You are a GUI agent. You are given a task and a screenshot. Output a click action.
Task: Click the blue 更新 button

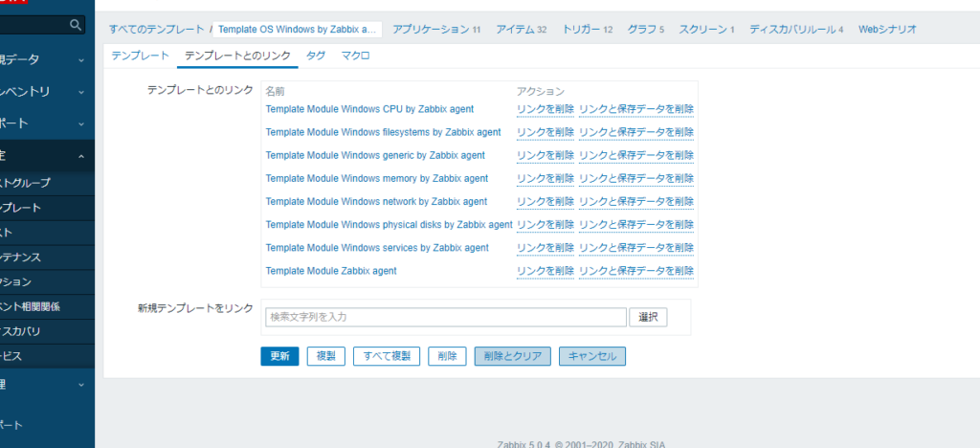[279, 356]
